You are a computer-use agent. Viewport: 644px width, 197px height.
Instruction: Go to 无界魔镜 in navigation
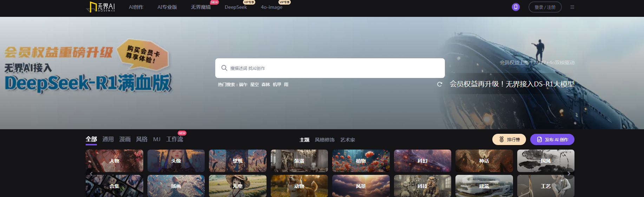201,7
